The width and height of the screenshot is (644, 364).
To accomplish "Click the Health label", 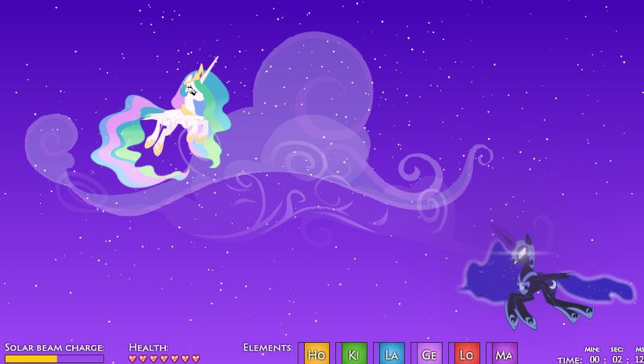I will [148, 348].
